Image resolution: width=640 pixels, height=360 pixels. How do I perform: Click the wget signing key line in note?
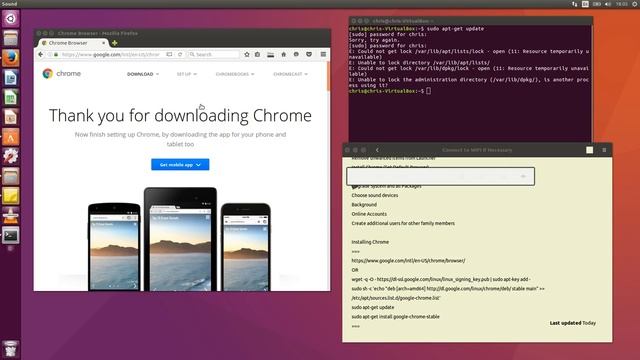point(441,279)
